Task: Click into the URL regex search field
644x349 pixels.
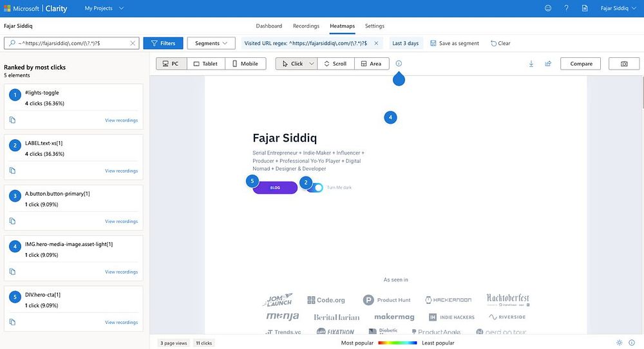Action: point(71,43)
